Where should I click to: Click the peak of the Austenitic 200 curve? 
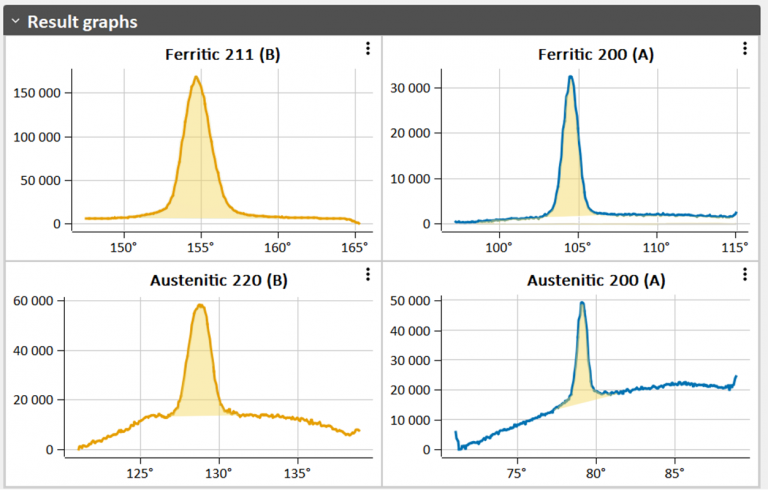click(x=581, y=303)
